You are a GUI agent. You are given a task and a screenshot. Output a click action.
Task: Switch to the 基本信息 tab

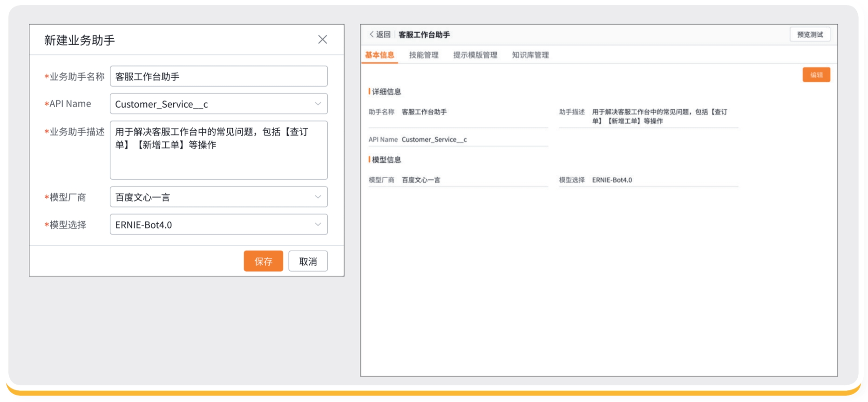(x=380, y=55)
